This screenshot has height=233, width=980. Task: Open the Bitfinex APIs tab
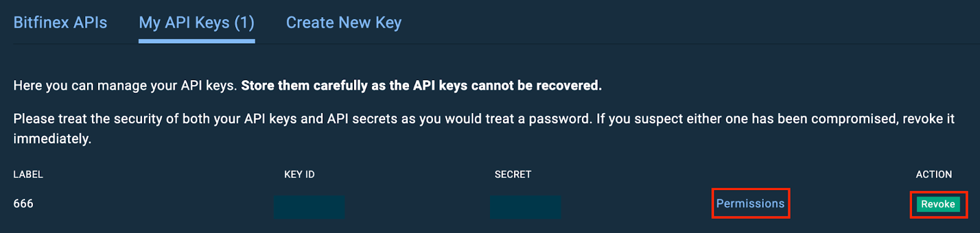tap(60, 23)
